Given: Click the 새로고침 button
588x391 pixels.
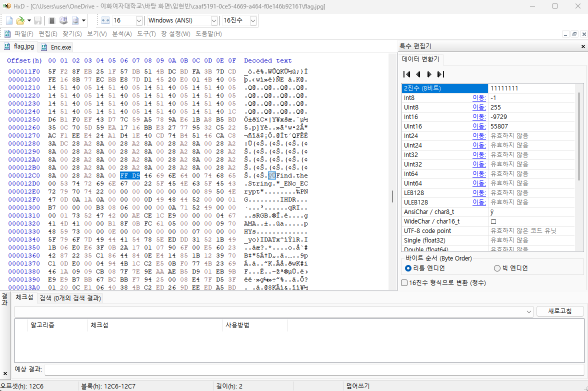Looking at the screenshot, I should click(x=560, y=311).
